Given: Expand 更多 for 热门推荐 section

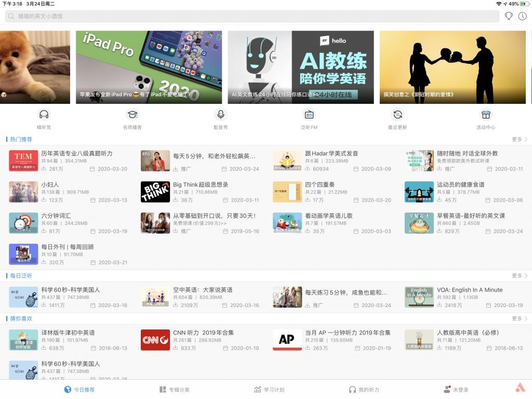Looking at the screenshot, I should click(520, 139).
